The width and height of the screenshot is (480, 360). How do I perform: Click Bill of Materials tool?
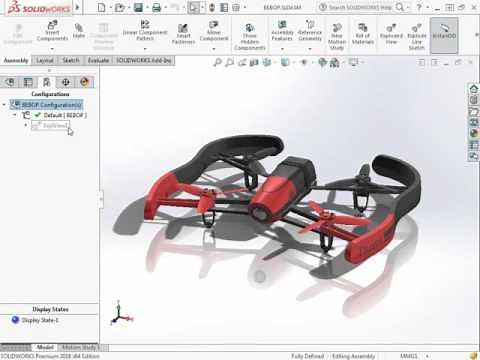(363, 34)
